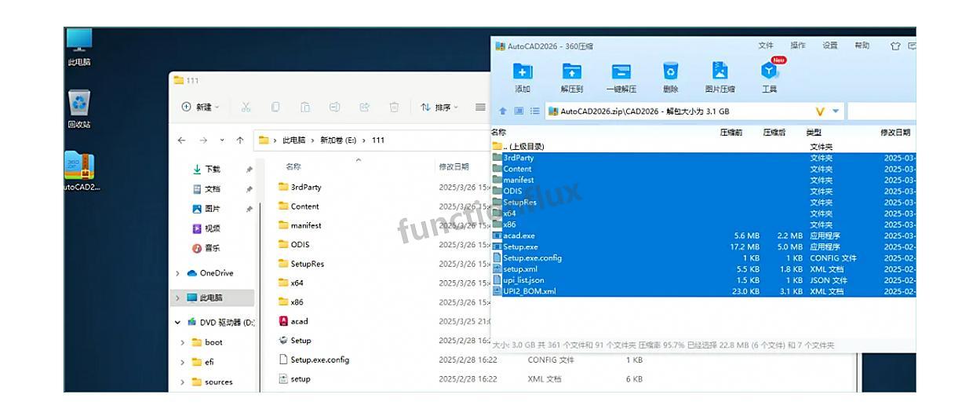Click the skin shirt icon in 360压缩 title bar
This screenshot has width=980, height=420.
[895, 46]
